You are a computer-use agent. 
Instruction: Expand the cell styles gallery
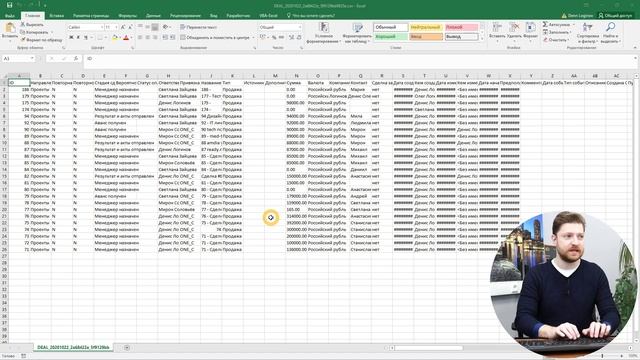coord(482,39)
